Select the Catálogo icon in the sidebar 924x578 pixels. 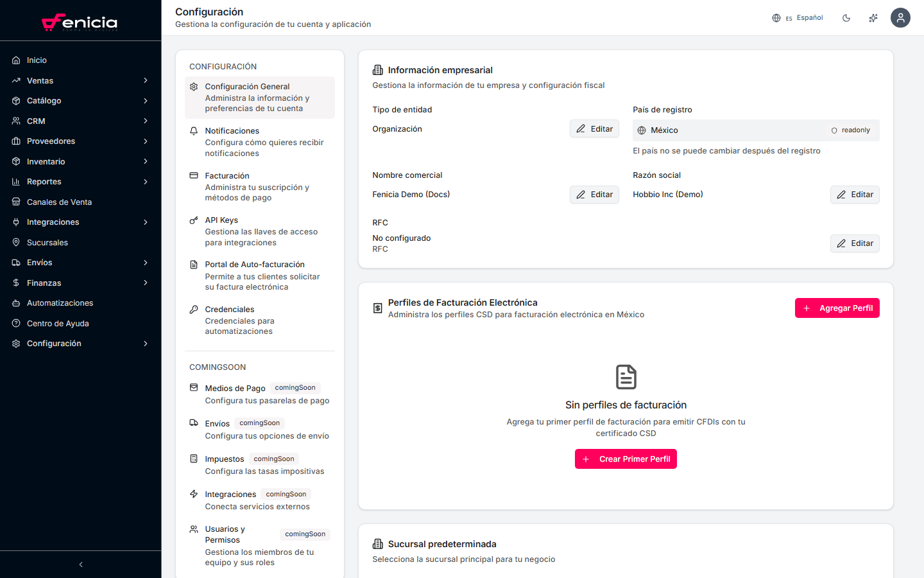pos(15,100)
